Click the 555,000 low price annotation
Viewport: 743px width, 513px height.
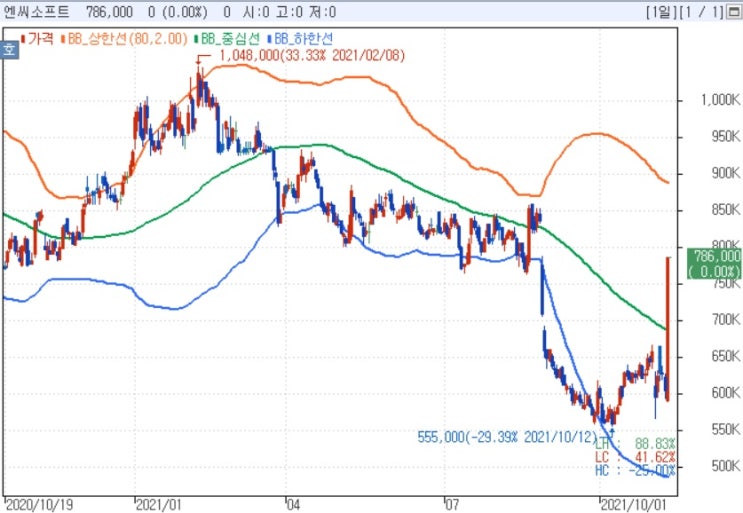507,437
